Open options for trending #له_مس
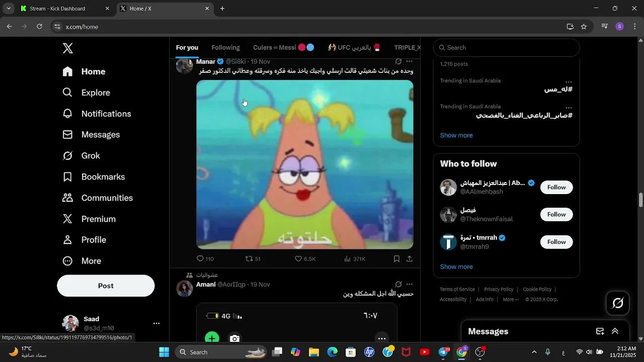The height and width of the screenshot is (362, 644). coord(569,81)
